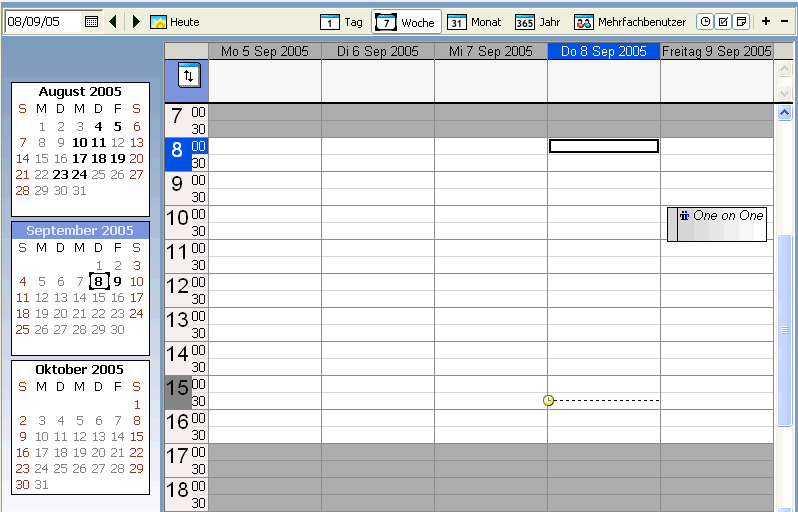Select September 18 in the mini calendar
Image resolution: width=798 pixels, height=512 pixels.
[x=22, y=314]
